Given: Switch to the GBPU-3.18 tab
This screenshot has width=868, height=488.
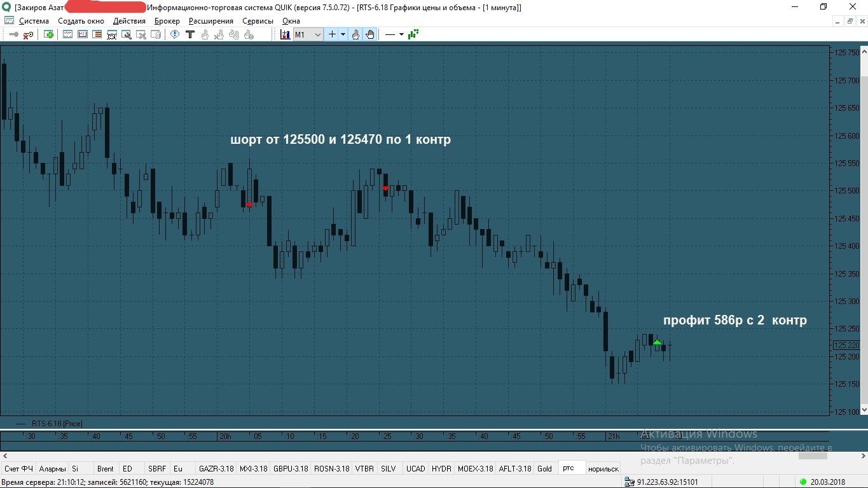Looking at the screenshot, I should (x=291, y=468).
